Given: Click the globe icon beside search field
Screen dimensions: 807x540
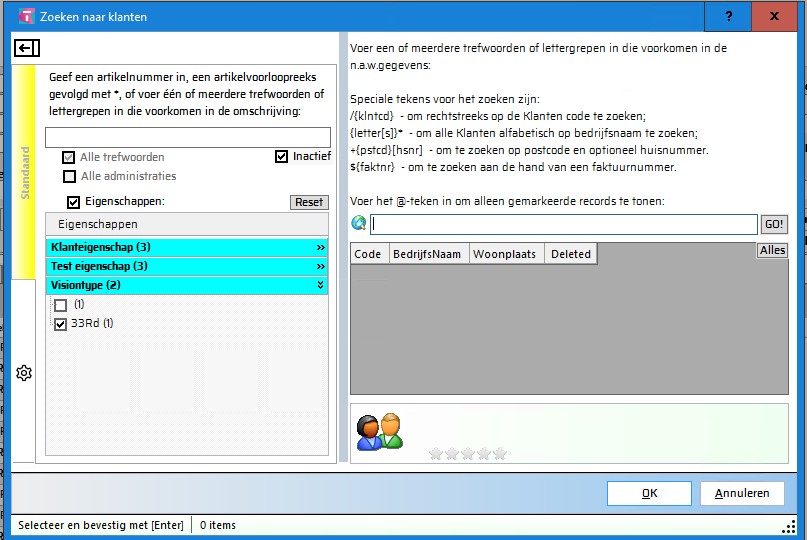Looking at the screenshot, I should pos(359,224).
